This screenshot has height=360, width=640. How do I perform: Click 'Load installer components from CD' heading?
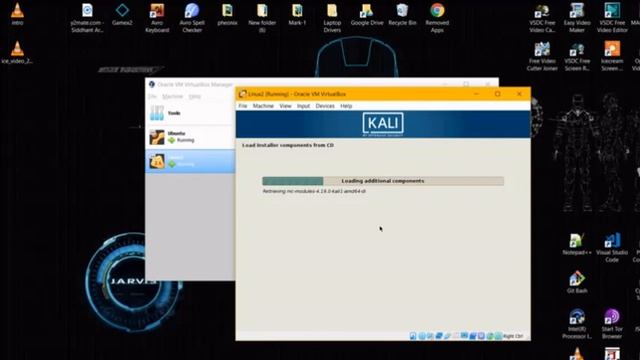coord(288,145)
